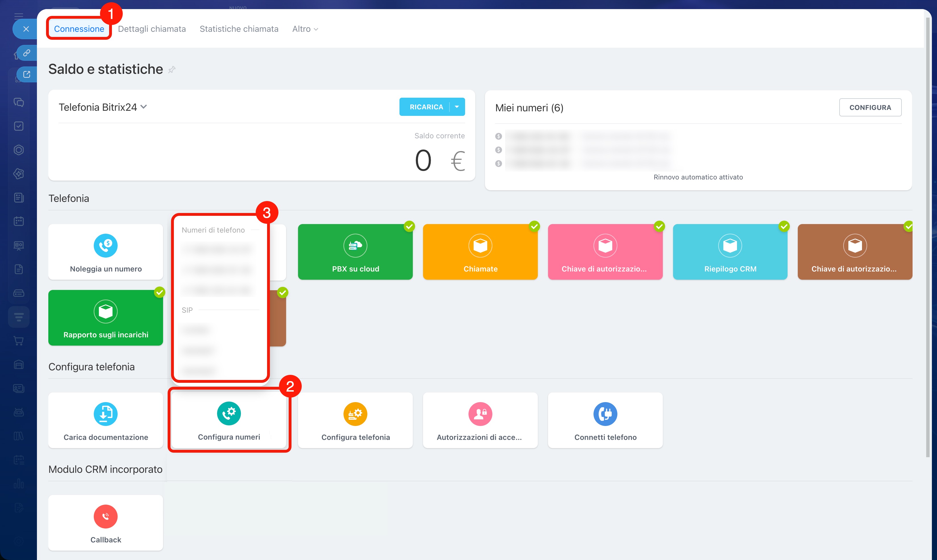The width and height of the screenshot is (937, 560).
Task: Open Autorizzazioni di accesso tile
Action: (480, 420)
